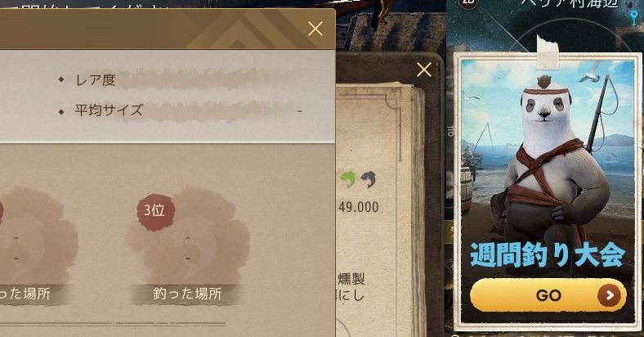Click the green fish icon
The width and height of the screenshot is (644, 337).
[x=347, y=180]
